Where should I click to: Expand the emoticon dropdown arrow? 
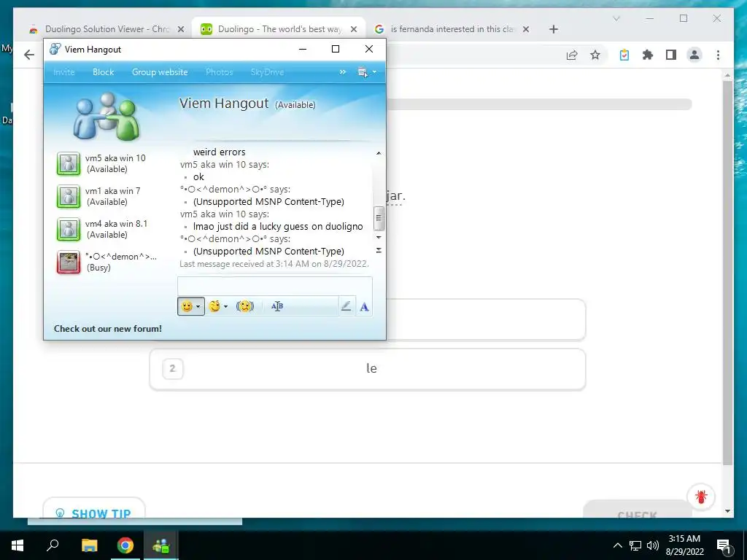(198, 307)
